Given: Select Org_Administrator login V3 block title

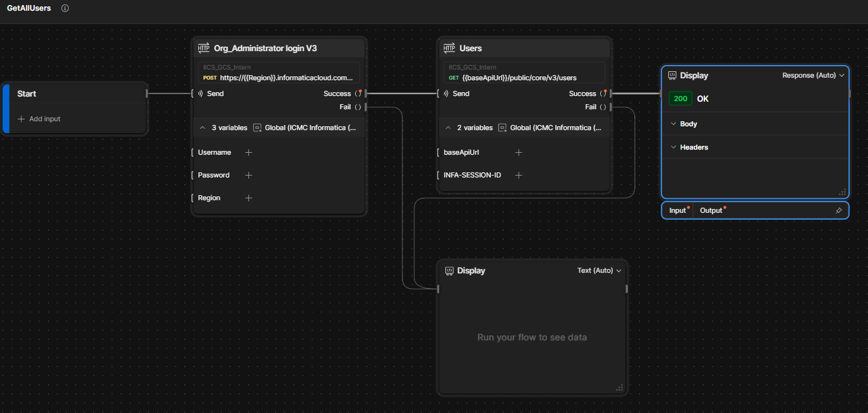Looking at the screenshot, I should coord(265,48).
